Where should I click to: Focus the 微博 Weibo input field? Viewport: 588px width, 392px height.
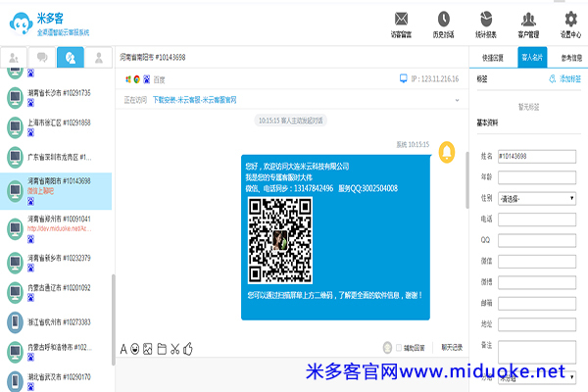[x=537, y=282]
